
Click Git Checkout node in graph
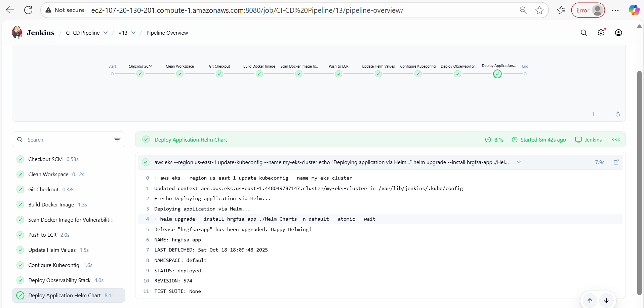219,74
